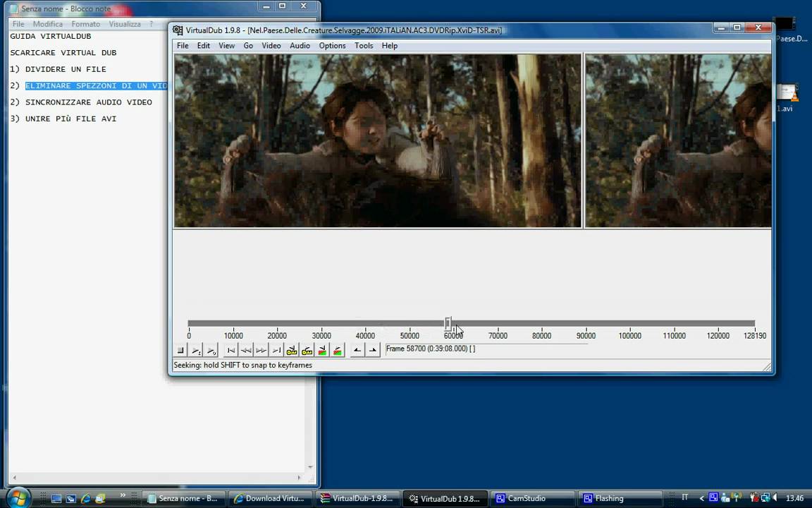Switch to VirtualDub-1.9.8 archive taskbar button
This screenshot has width=812, height=508.
[x=357, y=498]
